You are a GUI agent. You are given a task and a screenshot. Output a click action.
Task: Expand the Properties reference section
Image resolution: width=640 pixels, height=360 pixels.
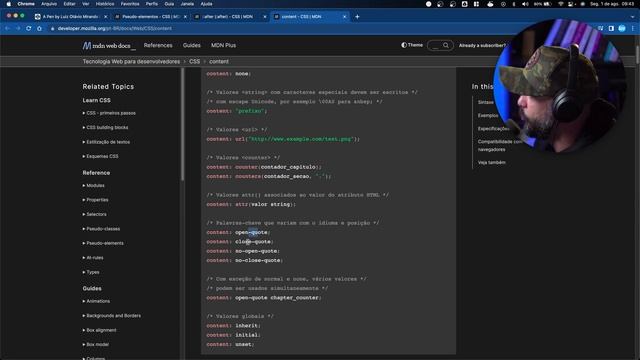click(96, 200)
